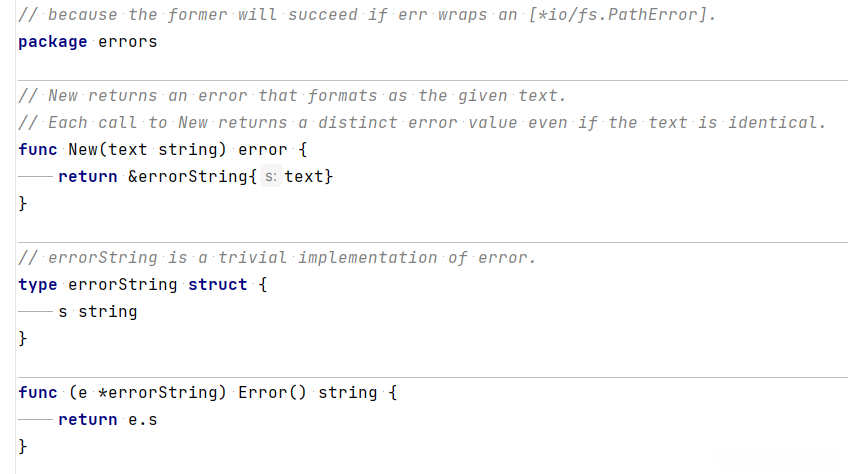Click "e.s" in the return statement

[143, 420]
